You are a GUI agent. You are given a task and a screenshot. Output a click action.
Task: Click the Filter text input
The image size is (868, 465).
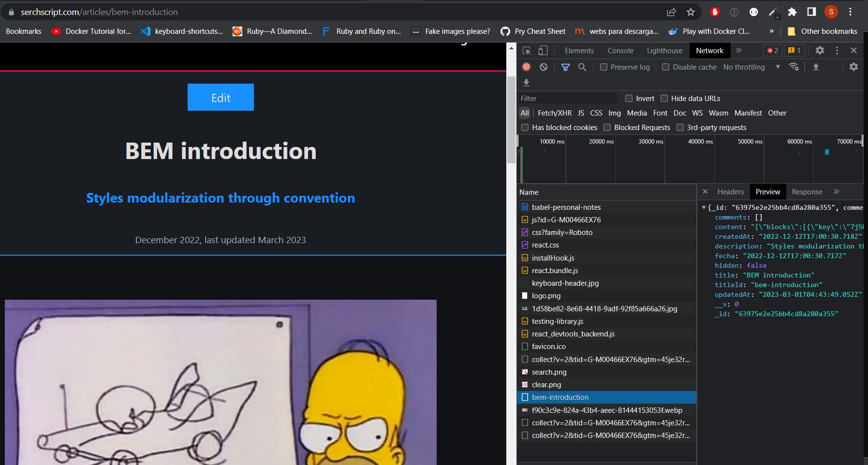pyautogui.click(x=568, y=99)
